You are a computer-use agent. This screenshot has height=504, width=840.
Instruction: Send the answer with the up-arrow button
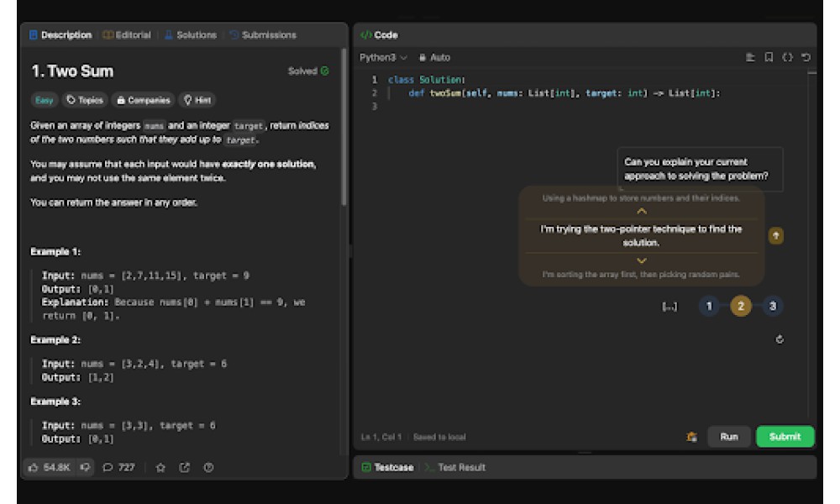[775, 236]
